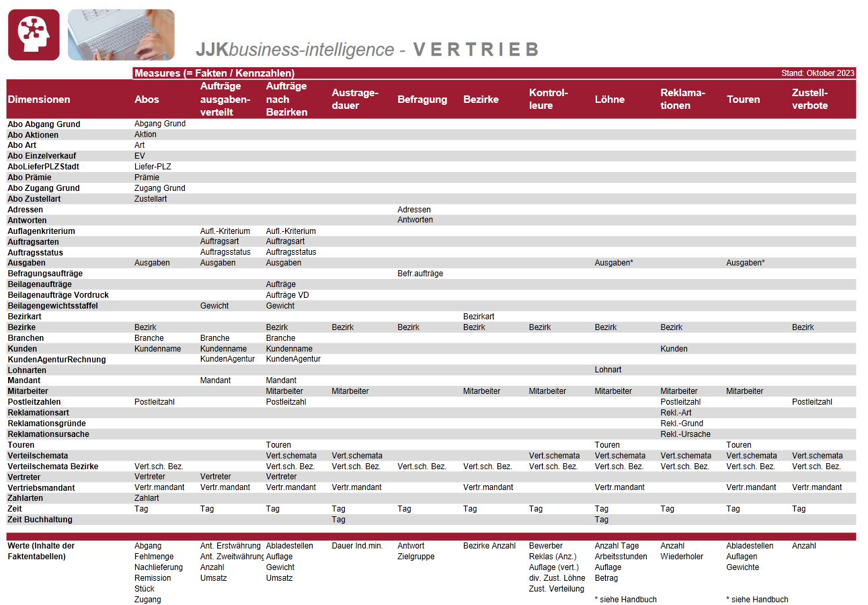Click the 'KundenAgenturRechnung' row label
Viewport: 868px width, 605px height.
click(x=56, y=360)
